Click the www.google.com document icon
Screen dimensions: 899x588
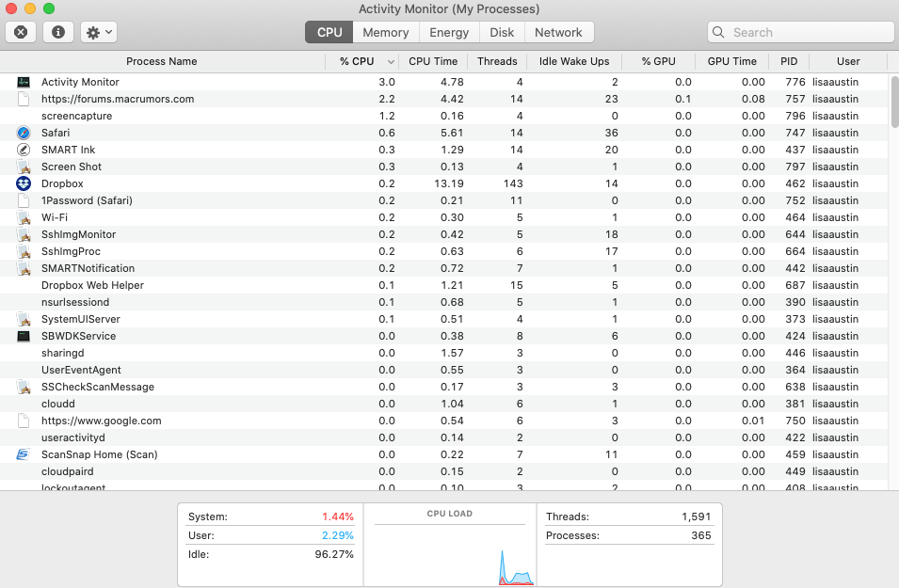24,421
